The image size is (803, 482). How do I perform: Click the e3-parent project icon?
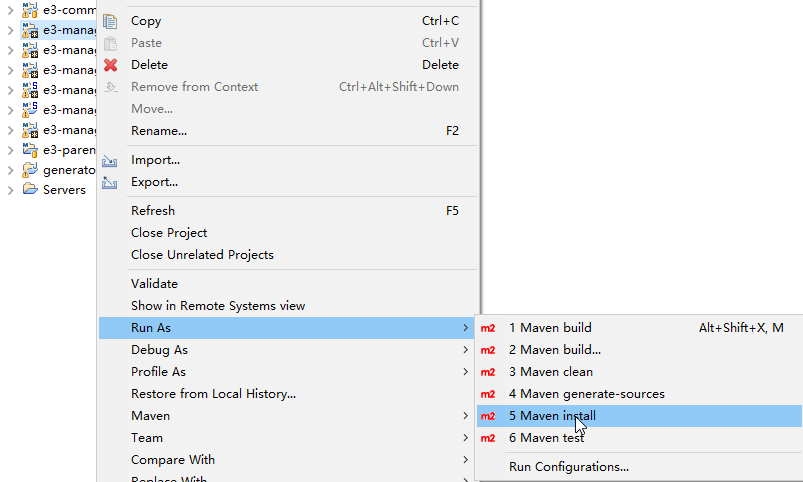click(30, 150)
